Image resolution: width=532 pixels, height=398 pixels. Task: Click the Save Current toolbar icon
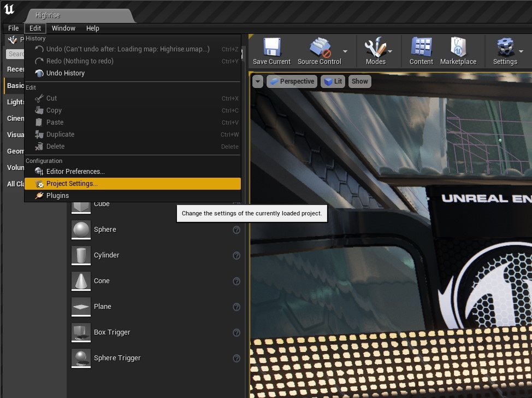[x=271, y=48]
